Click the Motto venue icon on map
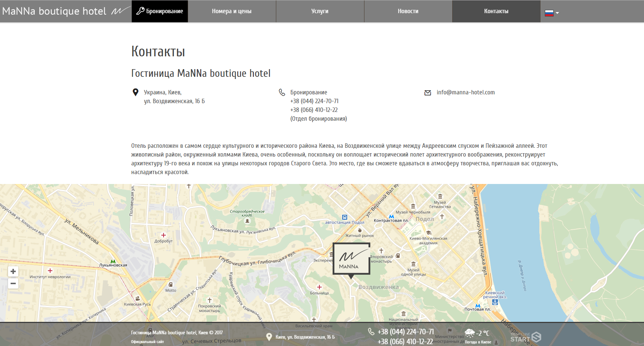Image resolution: width=644 pixels, height=346 pixels. [171, 285]
